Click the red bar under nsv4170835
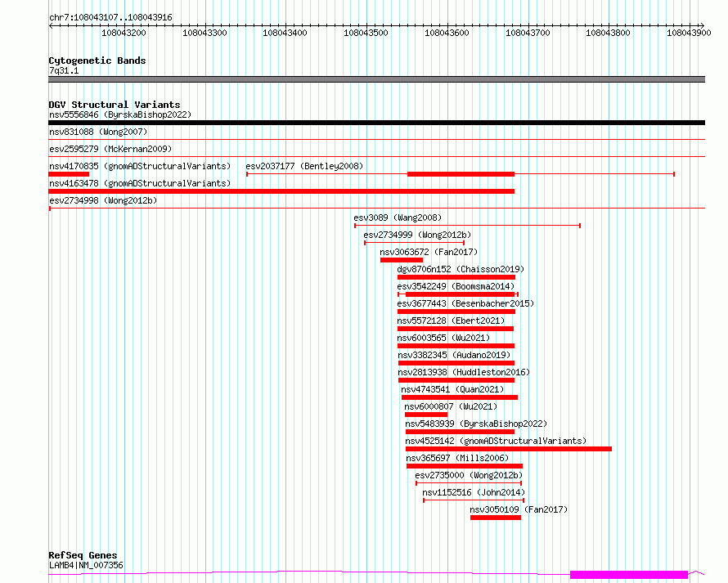 [69, 174]
